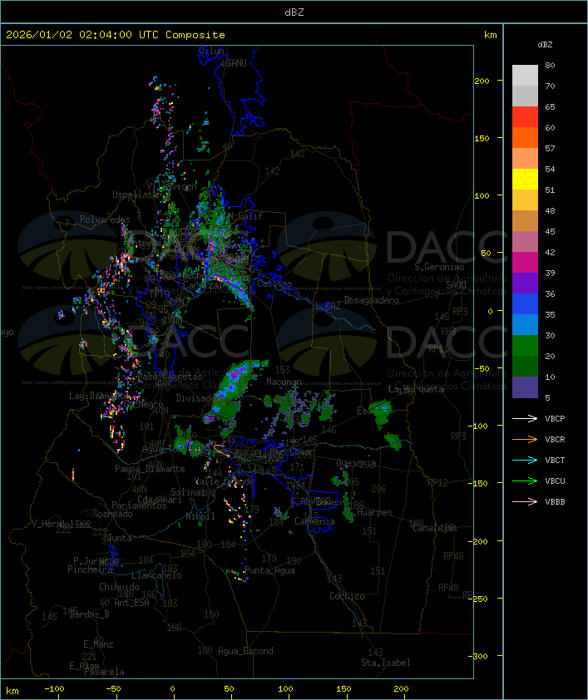Select the brighter green 20-30 dBZ swatch
Screen dimensions: 588x700
525,346
